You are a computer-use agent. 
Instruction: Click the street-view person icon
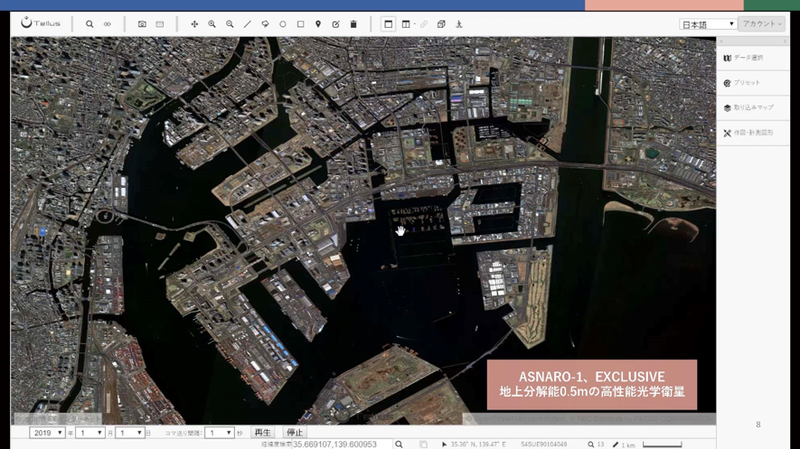pos(459,24)
